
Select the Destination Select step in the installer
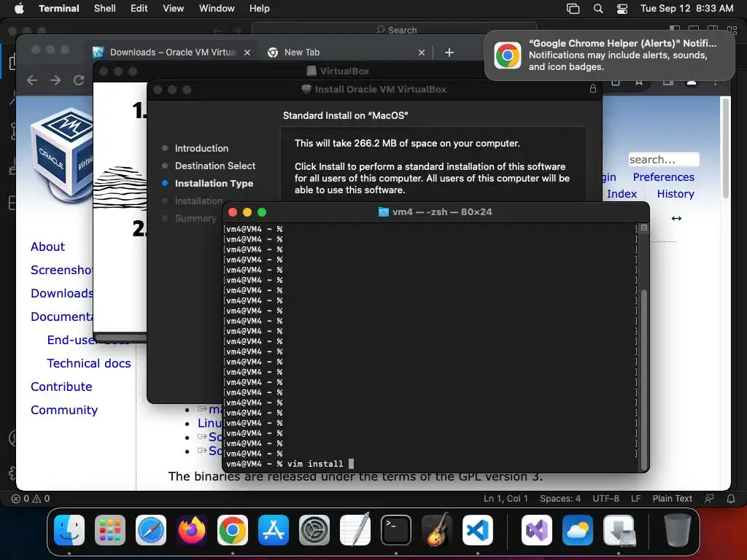[x=215, y=166]
